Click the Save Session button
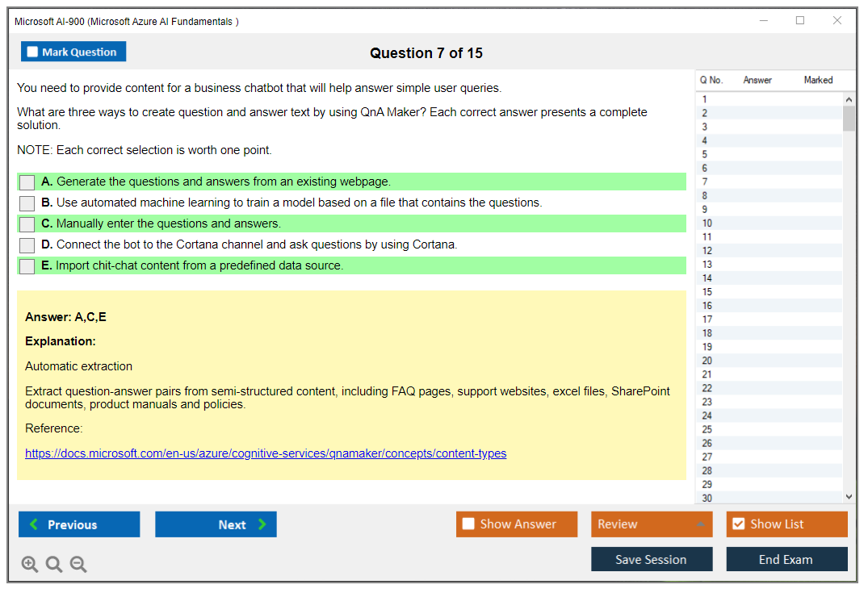This screenshot has width=868, height=593. click(652, 558)
